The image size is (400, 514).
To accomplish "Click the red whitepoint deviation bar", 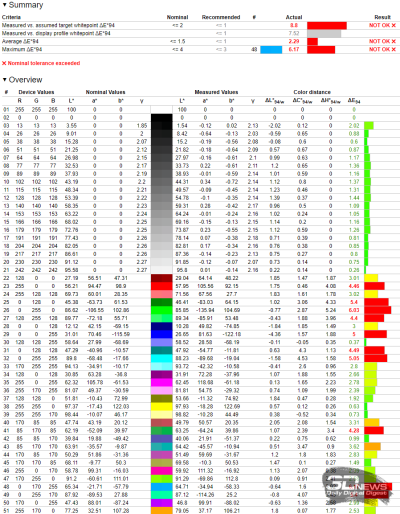I will [327, 25].
